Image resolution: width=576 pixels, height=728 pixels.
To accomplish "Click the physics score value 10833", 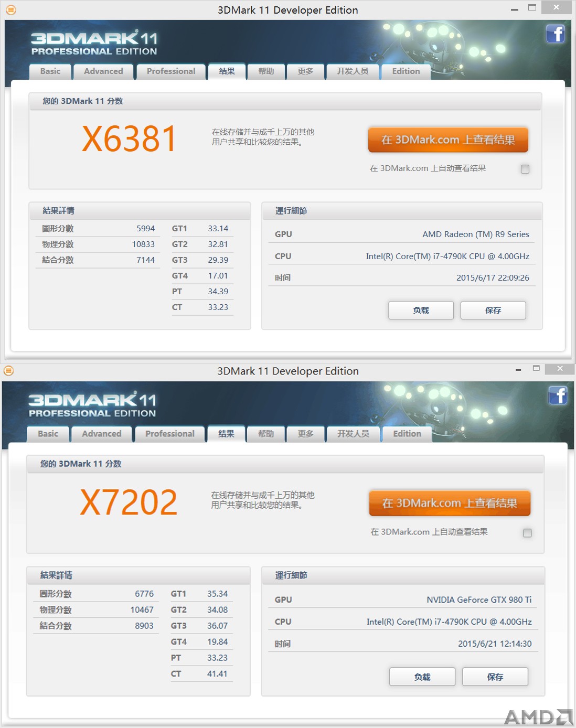I will 143,244.
